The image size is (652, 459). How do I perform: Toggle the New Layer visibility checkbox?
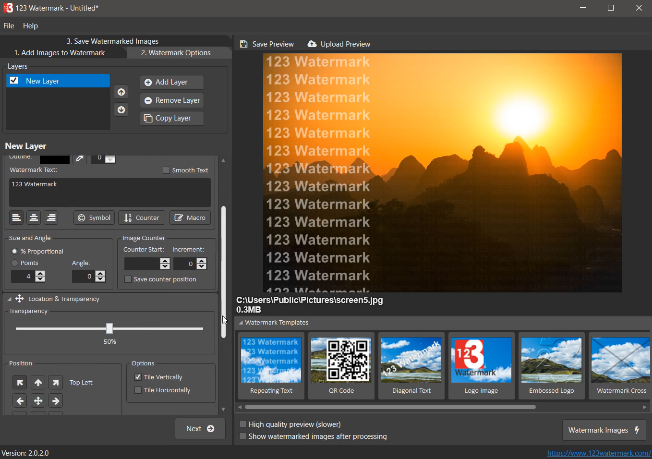[14, 80]
